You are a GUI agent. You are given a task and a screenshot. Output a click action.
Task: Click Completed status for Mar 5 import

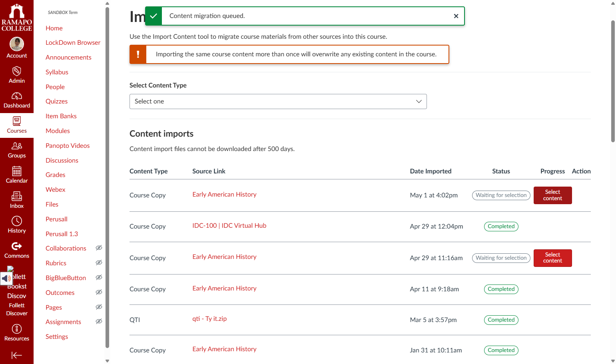[x=501, y=320]
